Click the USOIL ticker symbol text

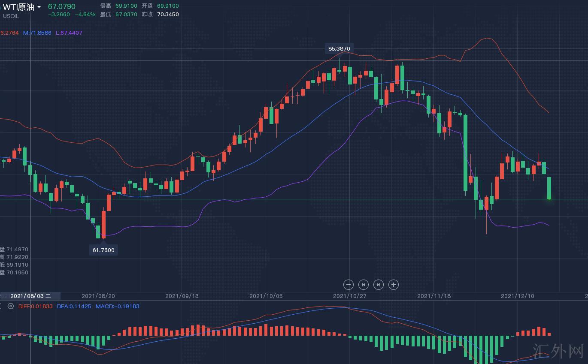11,16
